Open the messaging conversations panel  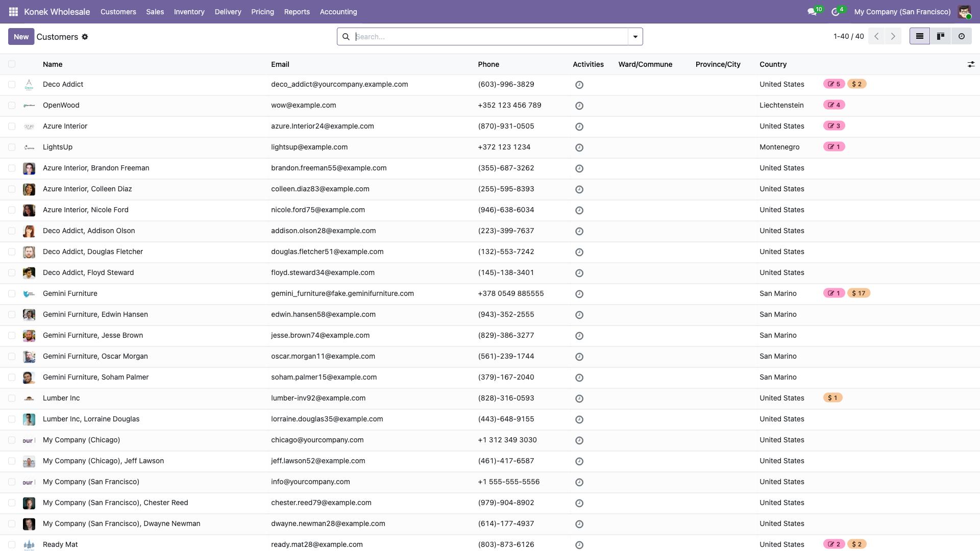[813, 11]
